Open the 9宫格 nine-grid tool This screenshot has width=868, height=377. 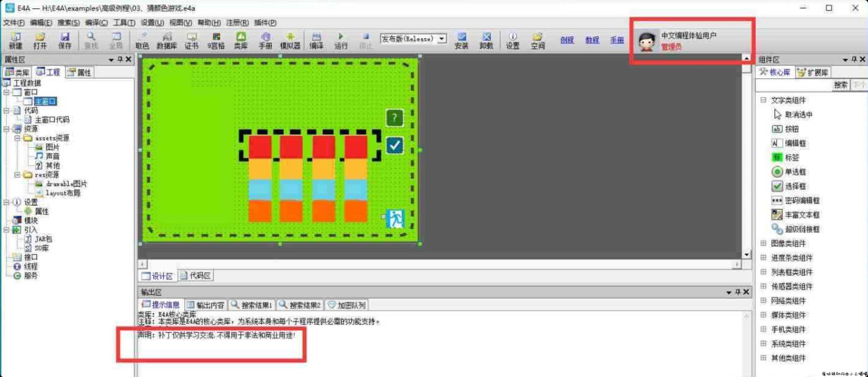point(216,40)
